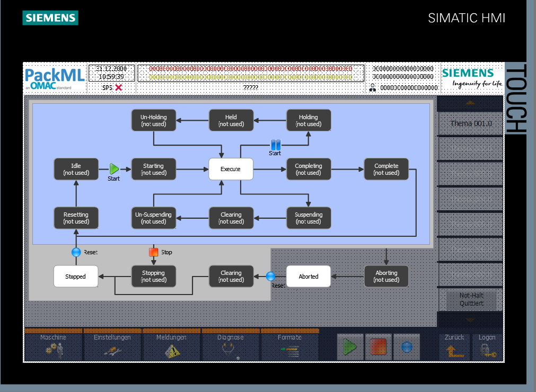
Task: Click the blue Reset circle above Stopped
Action: pos(76,252)
